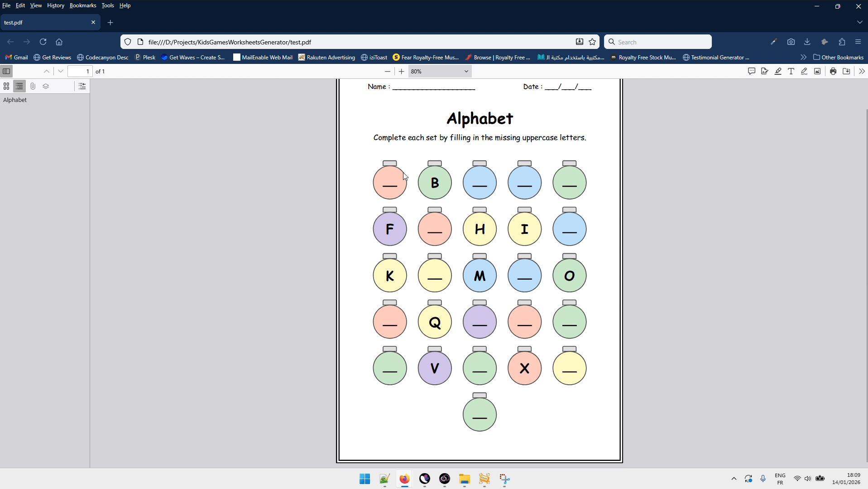The image size is (868, 489).
Task: Open the Tools menu
Action: (107, 5)
